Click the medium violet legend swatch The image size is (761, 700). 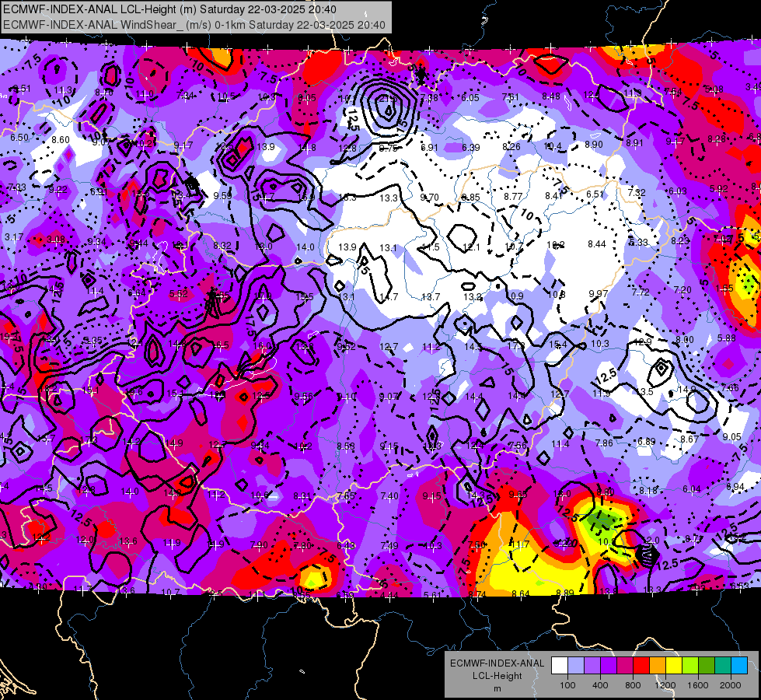click(592, 666)
